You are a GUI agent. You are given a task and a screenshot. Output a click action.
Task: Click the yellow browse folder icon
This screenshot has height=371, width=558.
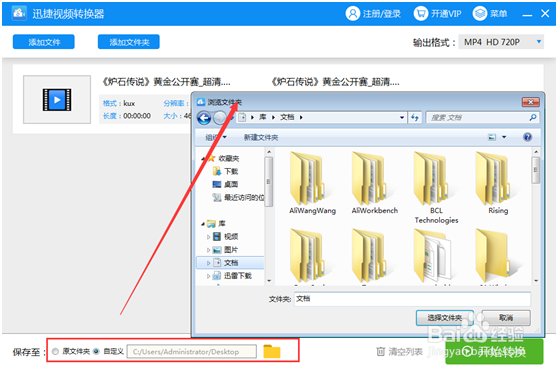point(272,351)
